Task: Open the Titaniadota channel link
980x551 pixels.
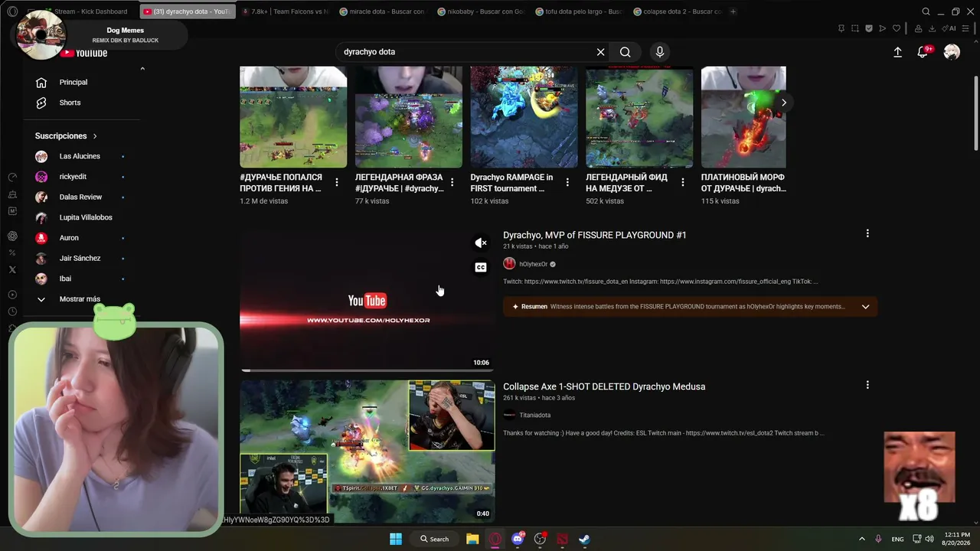Action: (x=535, y=415)
